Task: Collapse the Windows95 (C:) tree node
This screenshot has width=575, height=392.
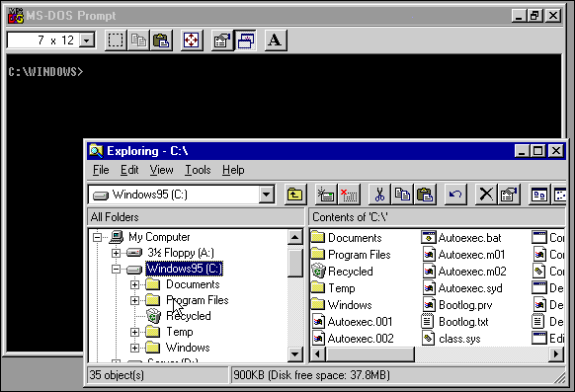Action: click(x=116, y=270)
